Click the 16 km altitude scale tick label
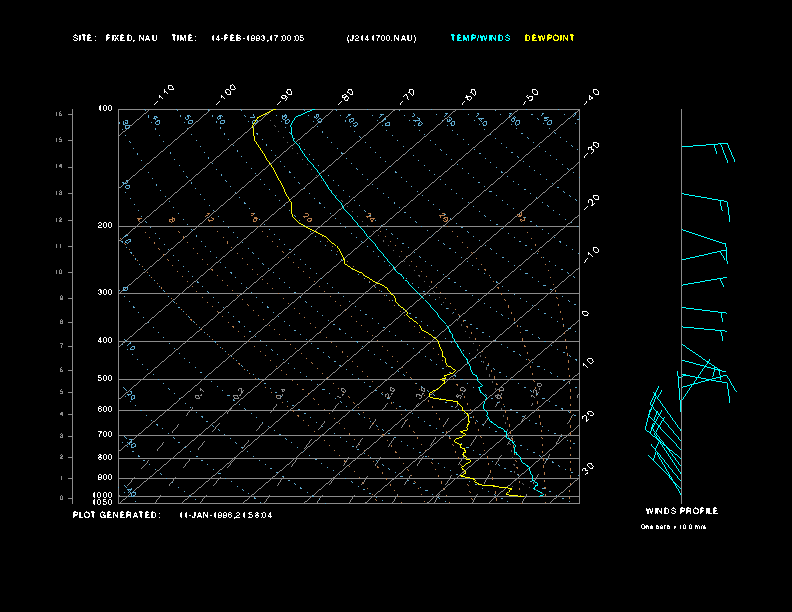Screen dimensions: 792x612 tap(59, 115)
